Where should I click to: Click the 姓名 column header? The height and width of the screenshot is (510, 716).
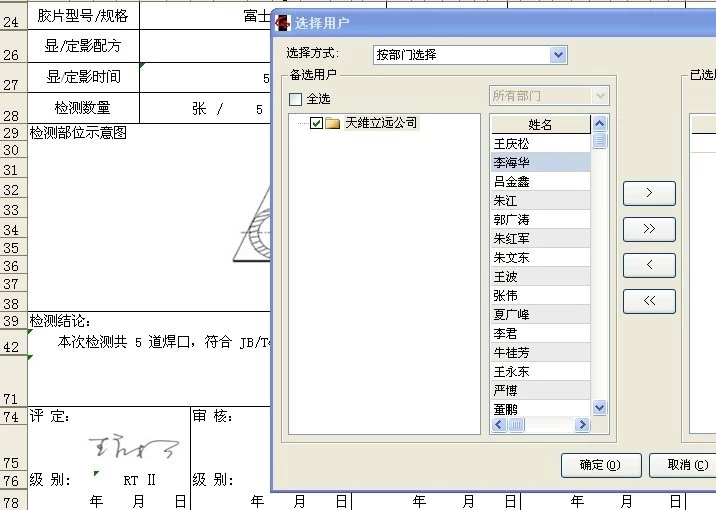coord(540,124)
